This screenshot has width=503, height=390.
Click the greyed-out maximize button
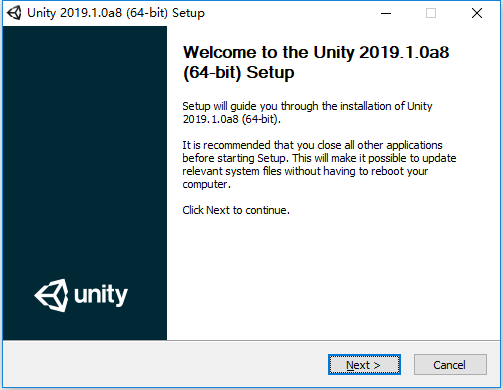click(x=431, y=13)
